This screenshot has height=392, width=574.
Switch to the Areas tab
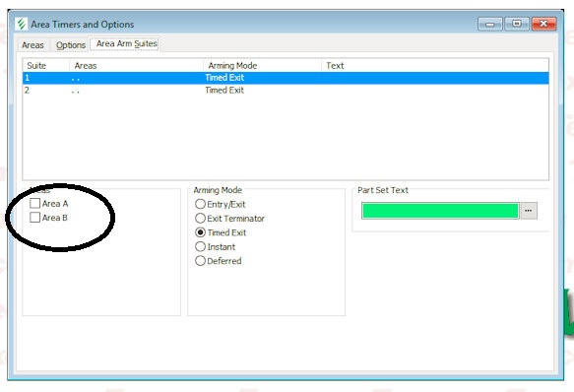(x=32, y=45)
